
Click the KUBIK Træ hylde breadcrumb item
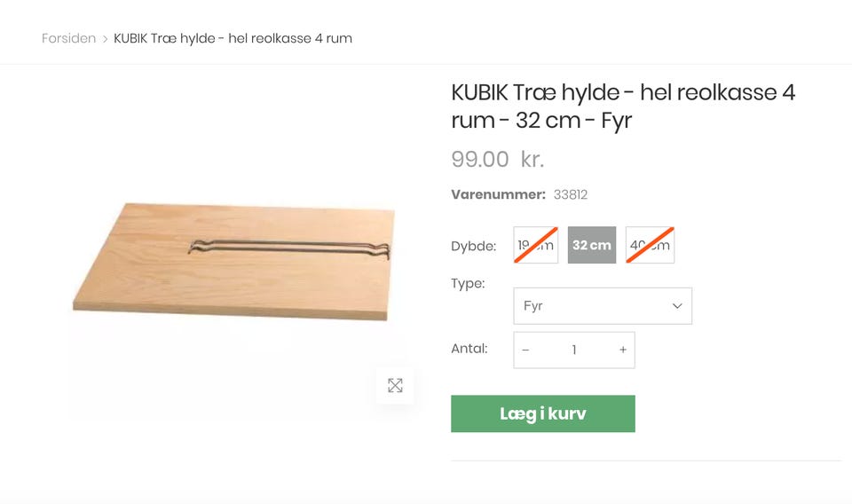[x=233, y=38]
